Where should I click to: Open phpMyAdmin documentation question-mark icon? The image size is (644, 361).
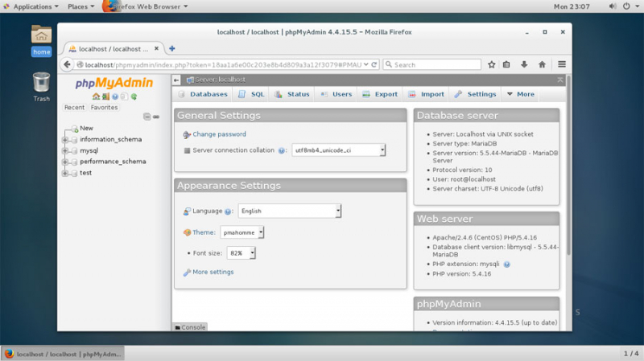pyautogui.click(x=114, y=96)
